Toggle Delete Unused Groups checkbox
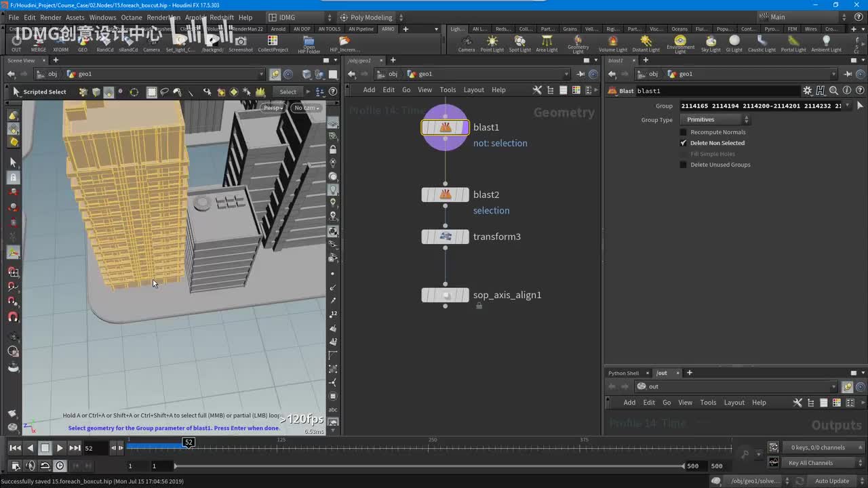 [684, 165]
